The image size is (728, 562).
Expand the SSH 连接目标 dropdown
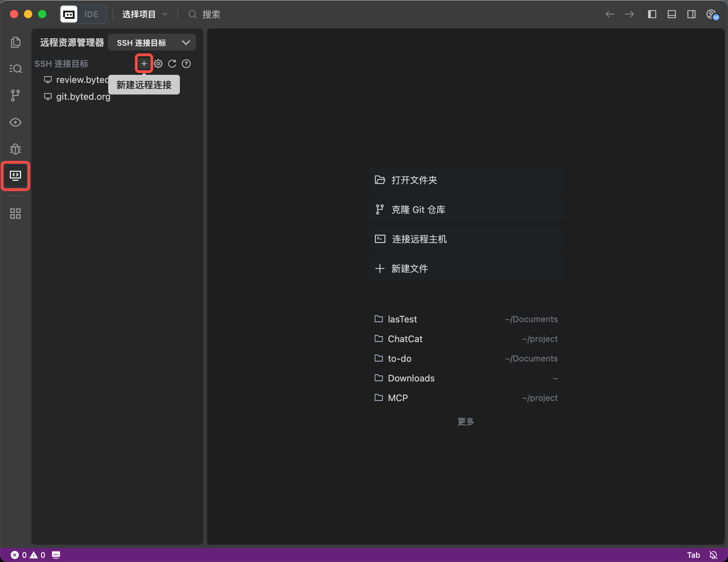pyautogui.click(x=152, y=43)
